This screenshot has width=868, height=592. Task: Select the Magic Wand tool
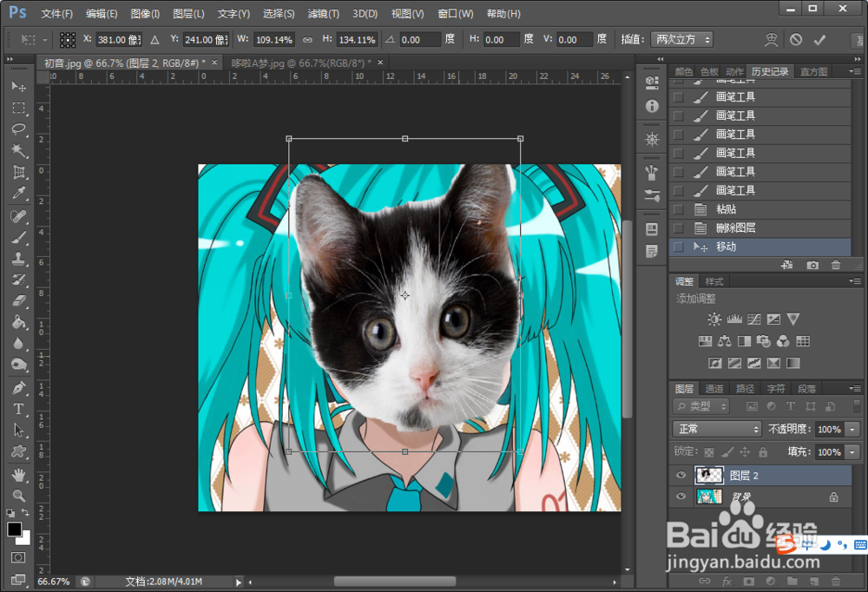[x=19, y=150]
